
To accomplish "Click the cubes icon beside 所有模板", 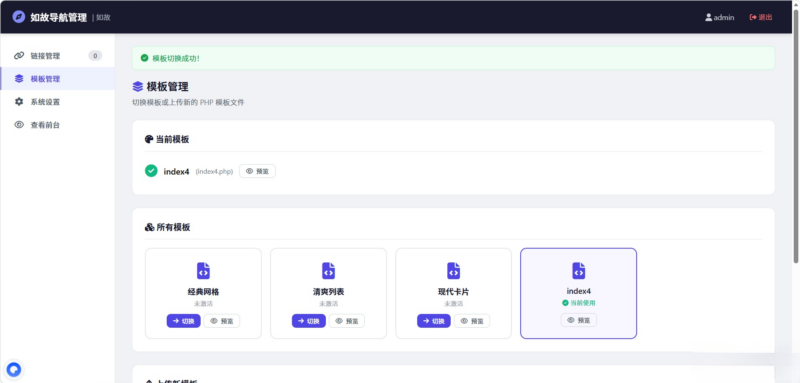I will tap(149, 227).
